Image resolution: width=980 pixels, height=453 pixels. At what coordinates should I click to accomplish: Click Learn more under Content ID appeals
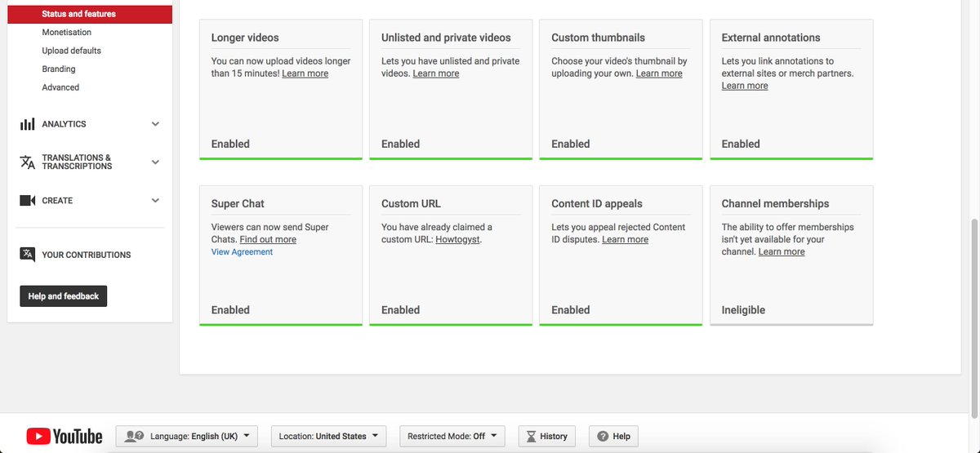[626, 240]
